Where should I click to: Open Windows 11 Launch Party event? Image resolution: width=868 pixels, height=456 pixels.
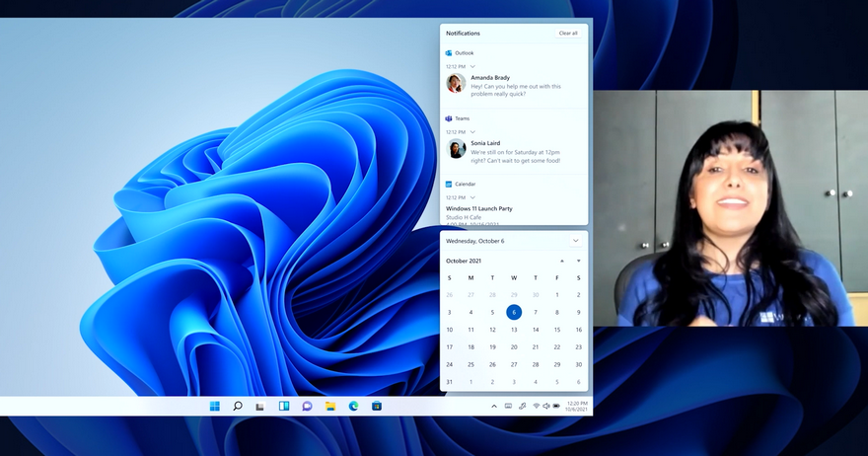479,209
